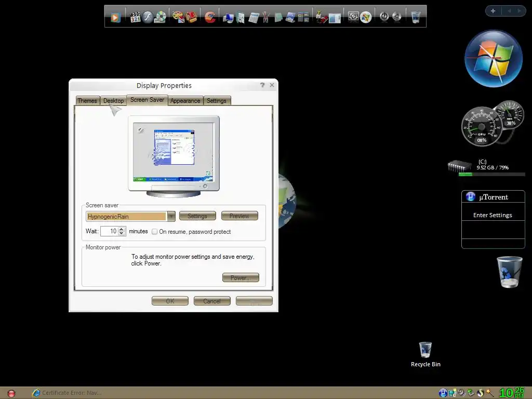Image resolution: width=532 pixels, height=399 pixels.
Task: Open the HypnogenicRain screen saver dropdown
Action: click(171, 216)
